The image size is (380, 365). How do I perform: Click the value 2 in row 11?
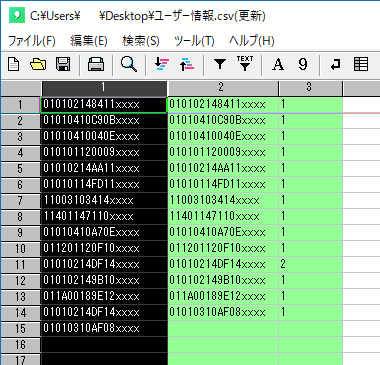coord(310,265)
